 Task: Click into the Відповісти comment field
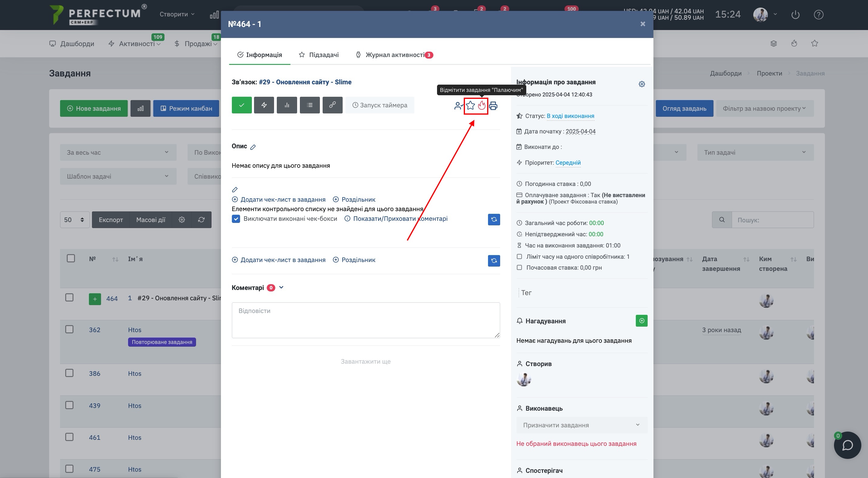[x=366, y=320]
